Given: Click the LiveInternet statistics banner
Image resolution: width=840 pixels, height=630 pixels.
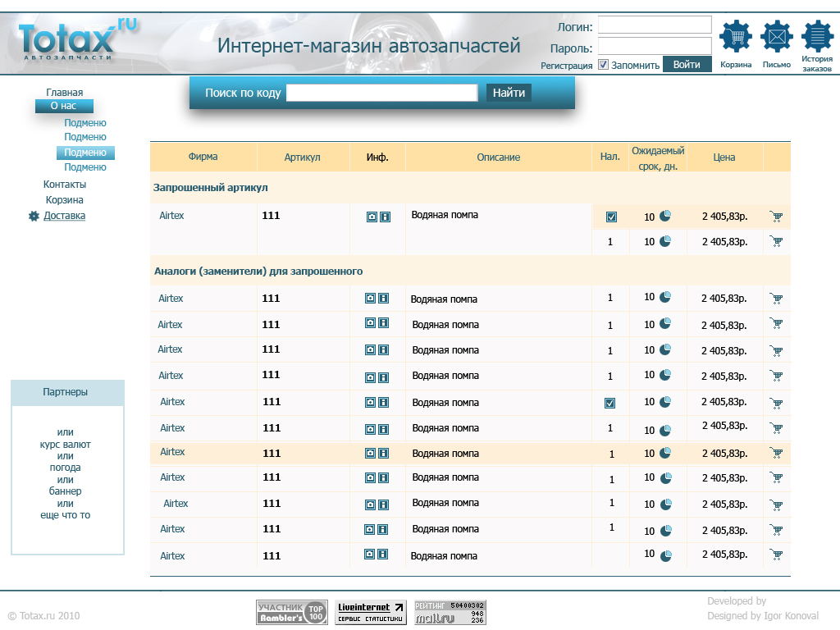Looking at the screenshot, I should (x=371, y=612).
